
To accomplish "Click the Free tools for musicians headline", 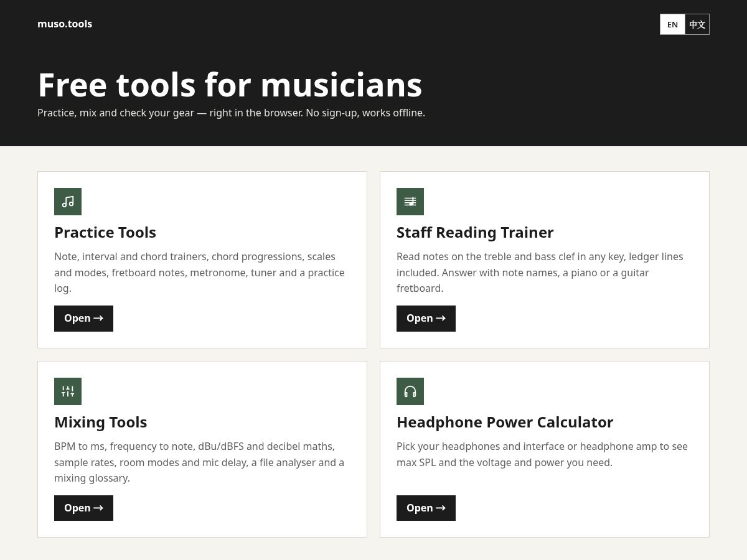I will pyautogui.click(x=230, y=85).
